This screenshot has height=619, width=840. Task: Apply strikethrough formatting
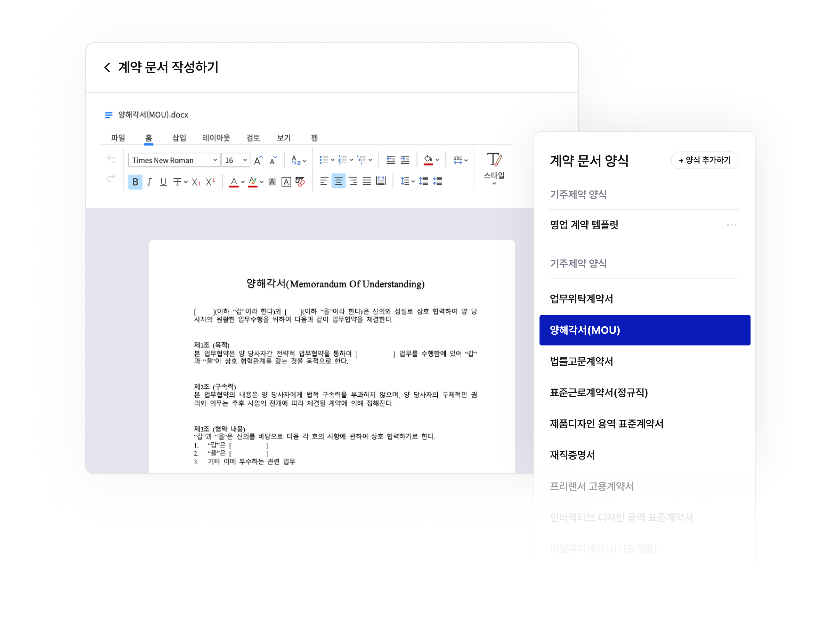(177, 182)
